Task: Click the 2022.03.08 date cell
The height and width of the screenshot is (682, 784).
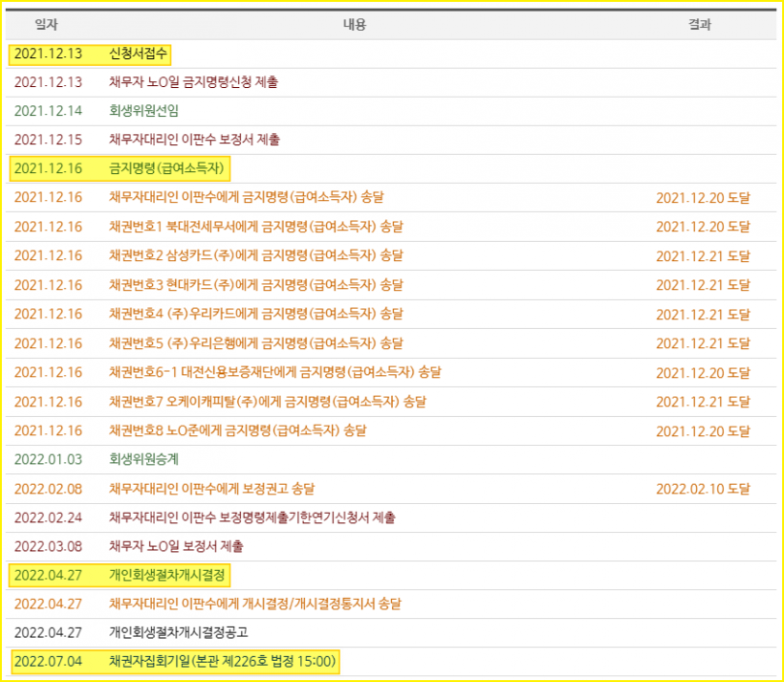Action: click(x=48, y=546)
